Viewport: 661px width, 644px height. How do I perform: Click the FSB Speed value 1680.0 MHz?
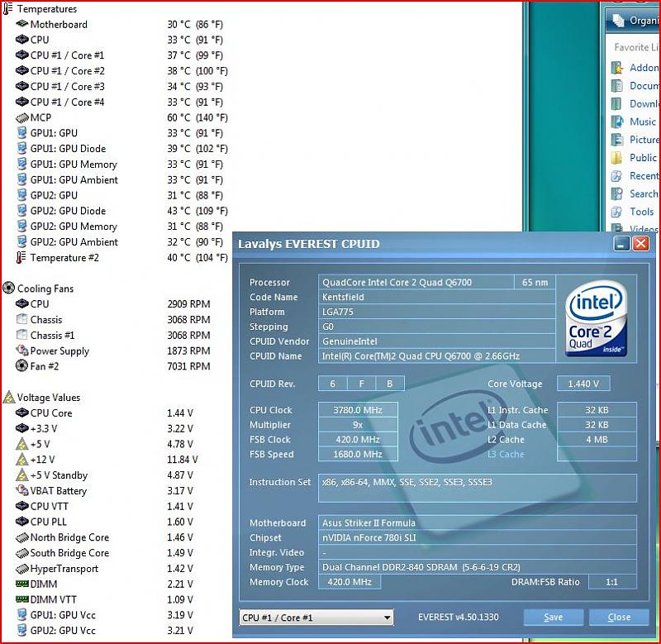coord(358,454)
